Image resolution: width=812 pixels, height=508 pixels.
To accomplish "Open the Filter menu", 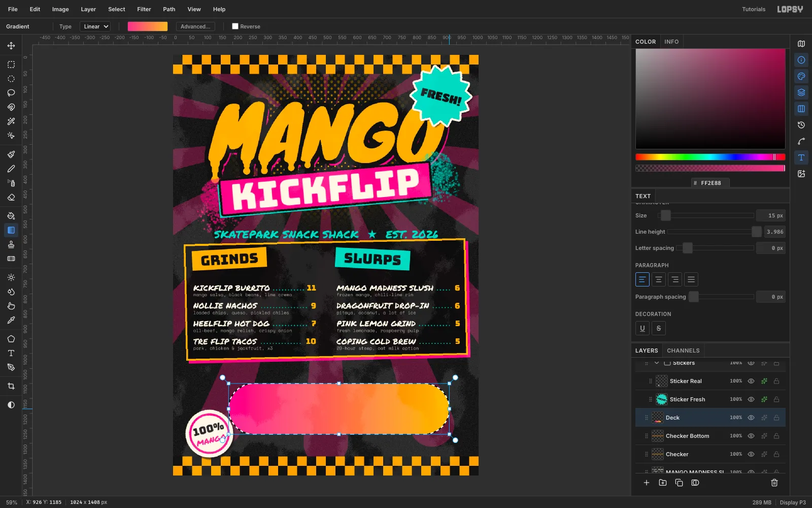I will (x=144, y=9).
